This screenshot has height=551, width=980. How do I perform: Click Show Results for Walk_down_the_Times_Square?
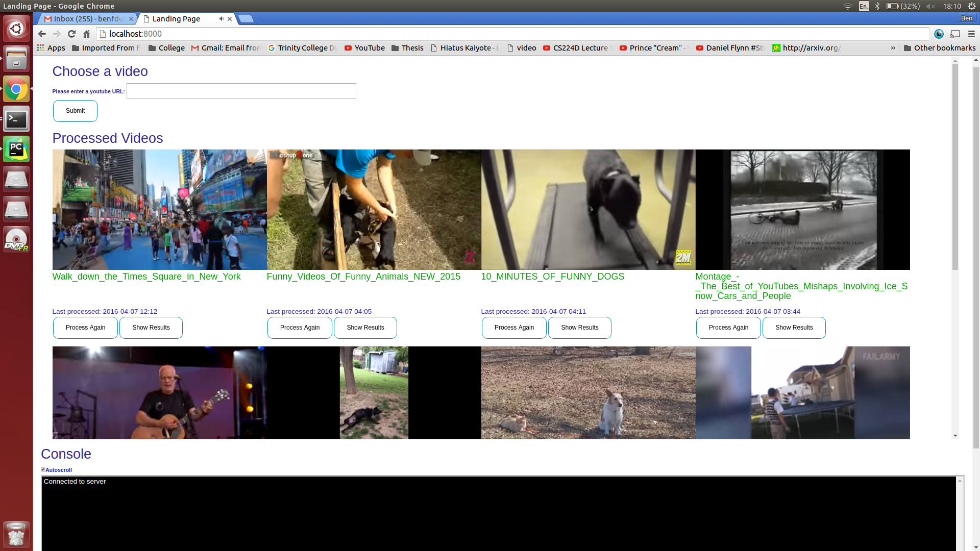coord(151,327)
